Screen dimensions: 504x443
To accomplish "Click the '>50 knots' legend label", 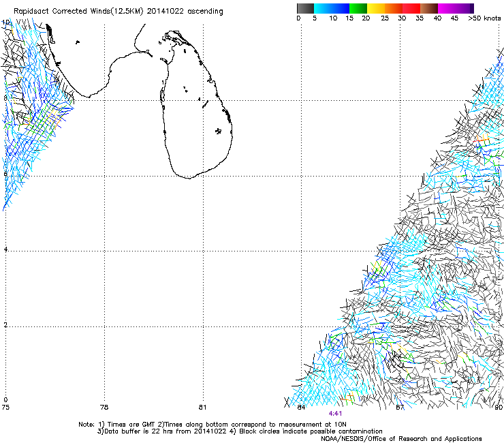I will click(x=484, y=18).
